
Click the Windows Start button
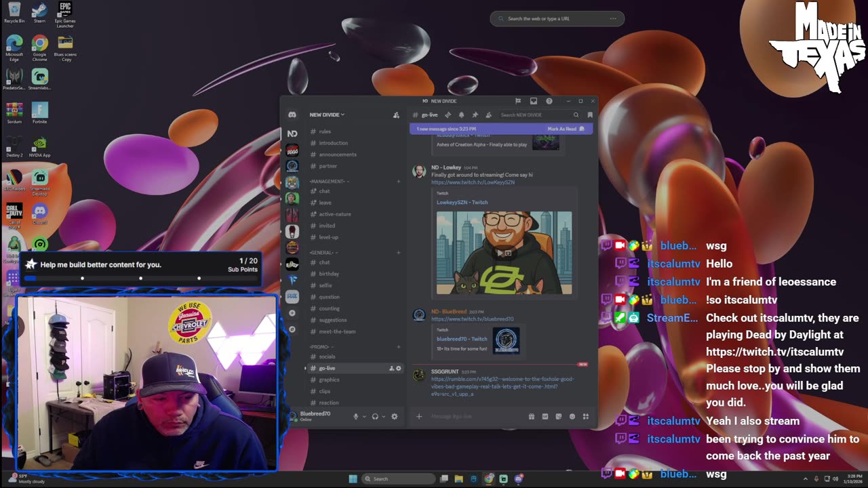353,479
